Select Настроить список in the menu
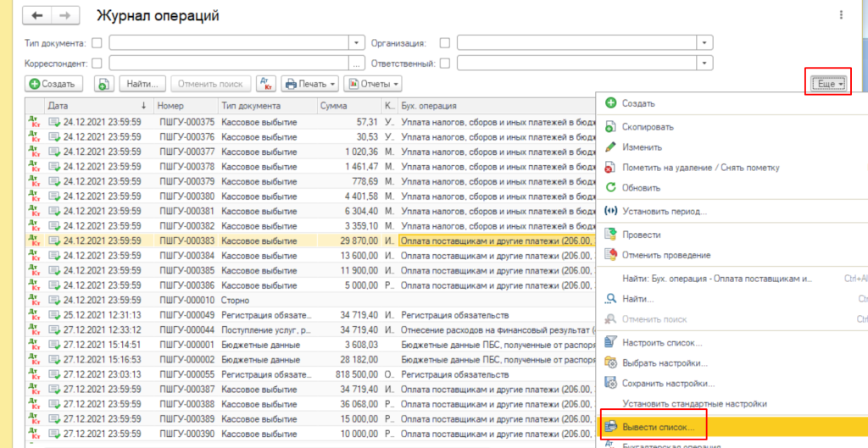The height and width of the screenshot is (448, 868). (662, 342)
